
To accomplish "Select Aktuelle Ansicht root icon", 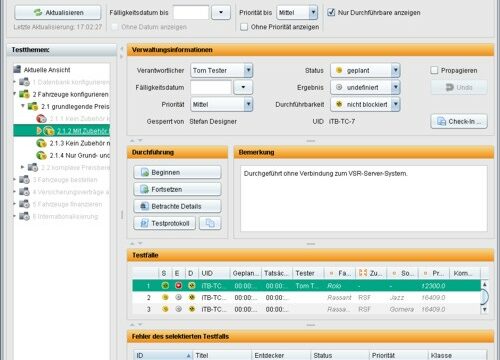I will (x=17, y=69).
